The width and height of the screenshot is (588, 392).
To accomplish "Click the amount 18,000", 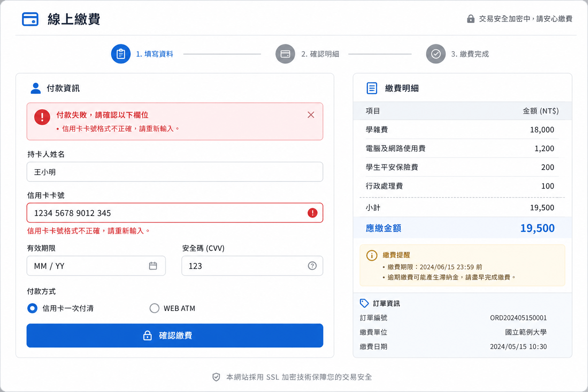I will pyautogui.click(x=542, y=130).
